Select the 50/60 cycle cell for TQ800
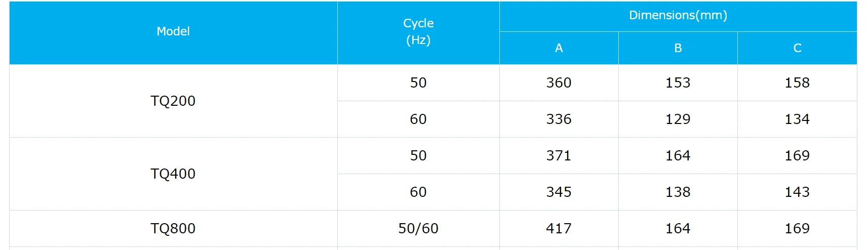 418,228
